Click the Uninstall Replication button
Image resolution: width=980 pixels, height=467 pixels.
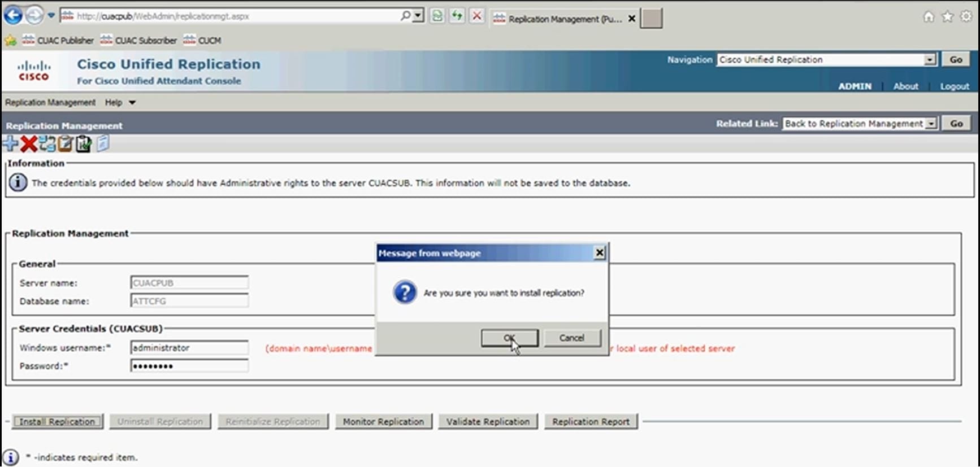161,422
